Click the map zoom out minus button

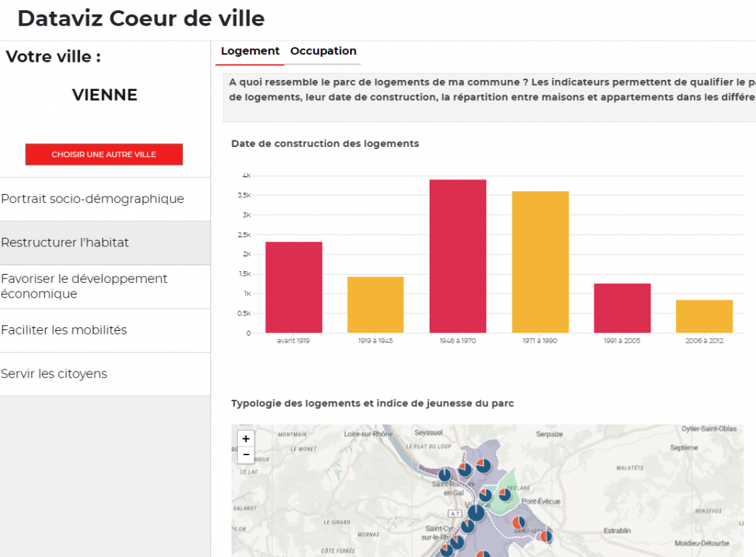pos(246,454)
